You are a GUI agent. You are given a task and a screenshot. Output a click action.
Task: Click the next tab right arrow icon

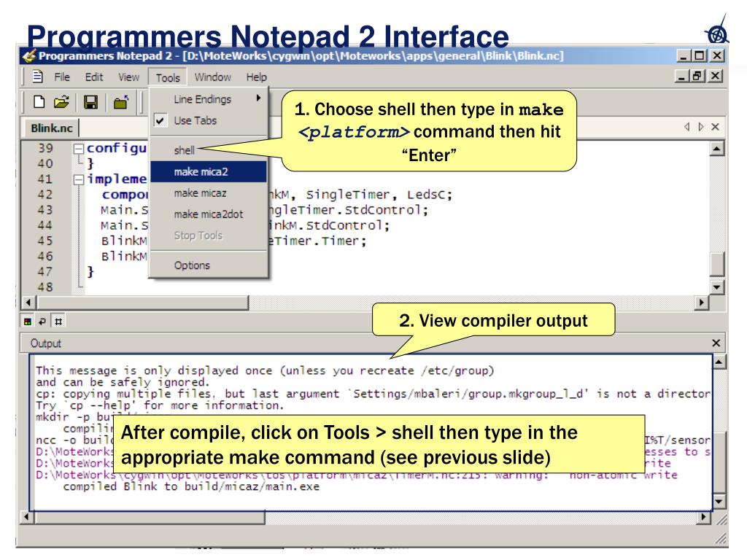point(701,127)
